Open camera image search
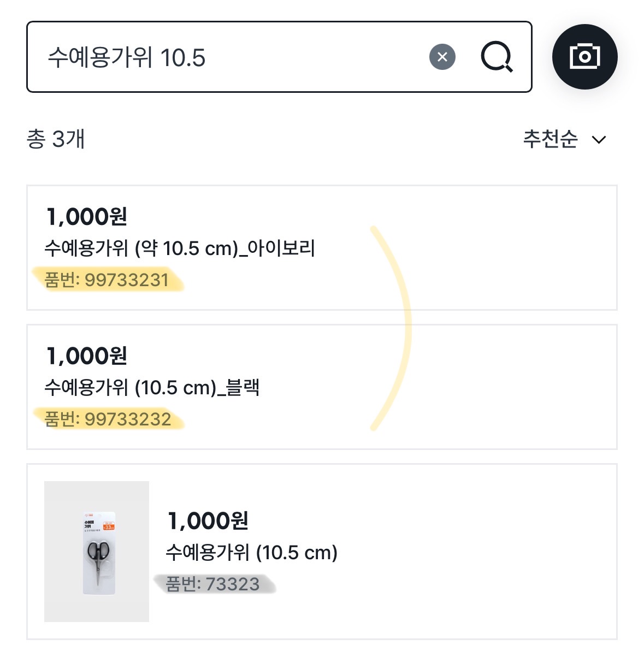644x669 pixels. pyautogui.click(x=584, y=57)
